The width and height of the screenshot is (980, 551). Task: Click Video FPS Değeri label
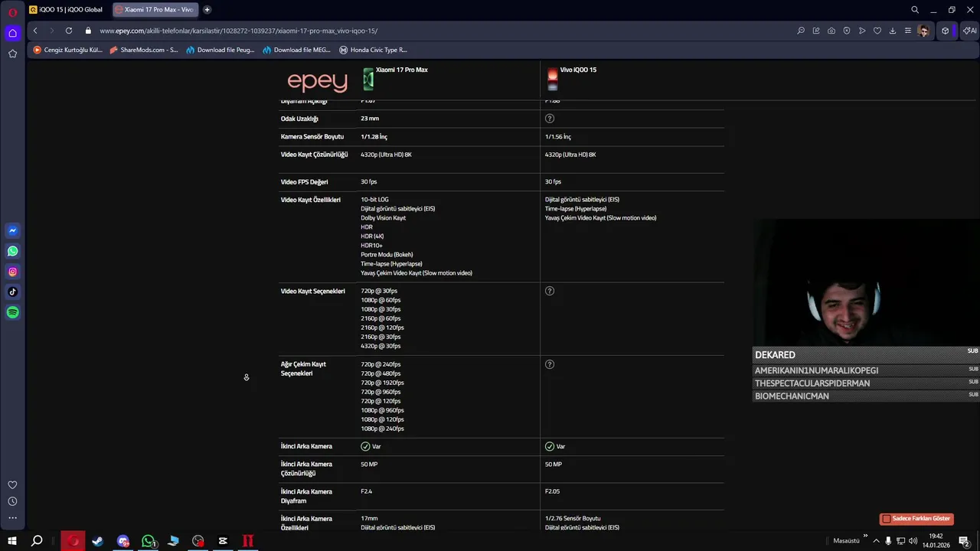tap(304, 182)
